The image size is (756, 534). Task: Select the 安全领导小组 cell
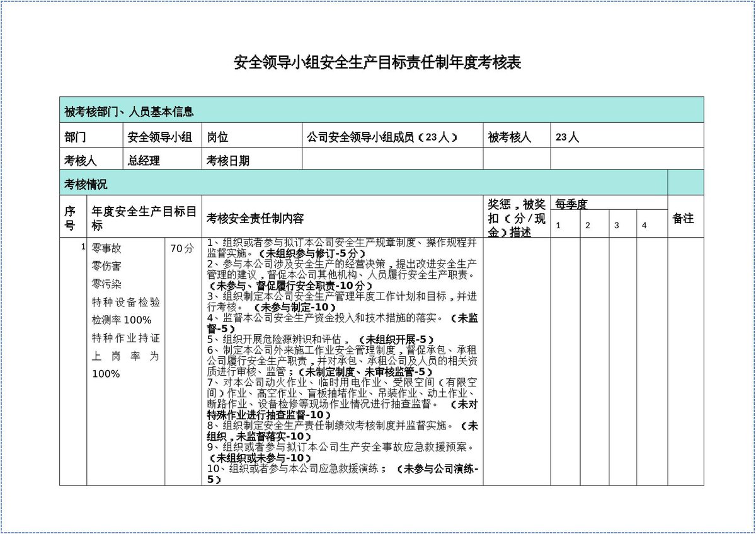(x=162, y=136)
